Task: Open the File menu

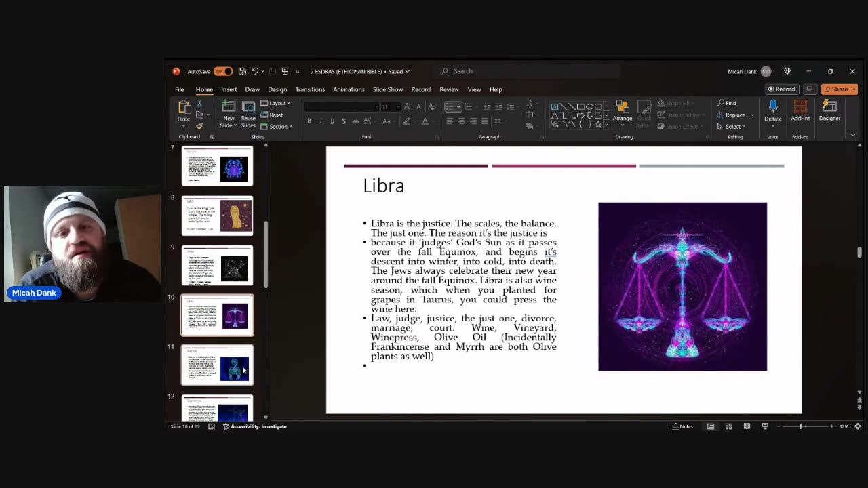Action: coord(179,89)
